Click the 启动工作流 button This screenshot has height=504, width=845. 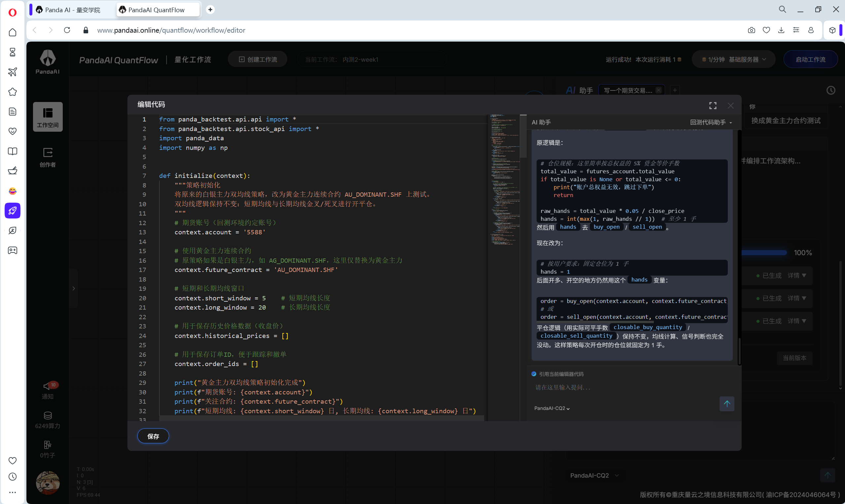click(x=810, y=59)
